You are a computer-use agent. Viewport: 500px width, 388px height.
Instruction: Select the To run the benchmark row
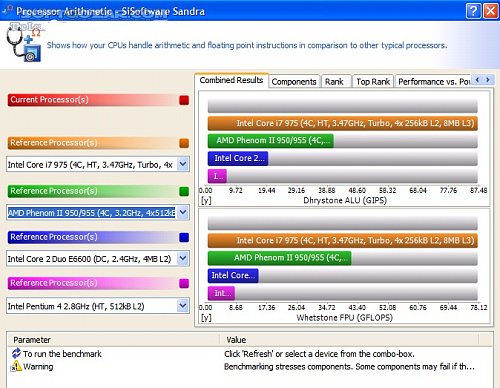250,354
